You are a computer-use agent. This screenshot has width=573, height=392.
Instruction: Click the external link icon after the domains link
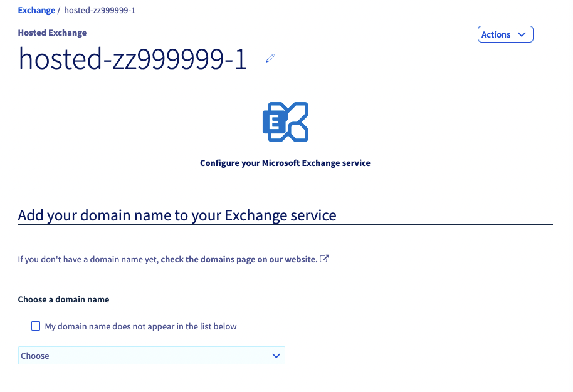[x=324, y=258]
